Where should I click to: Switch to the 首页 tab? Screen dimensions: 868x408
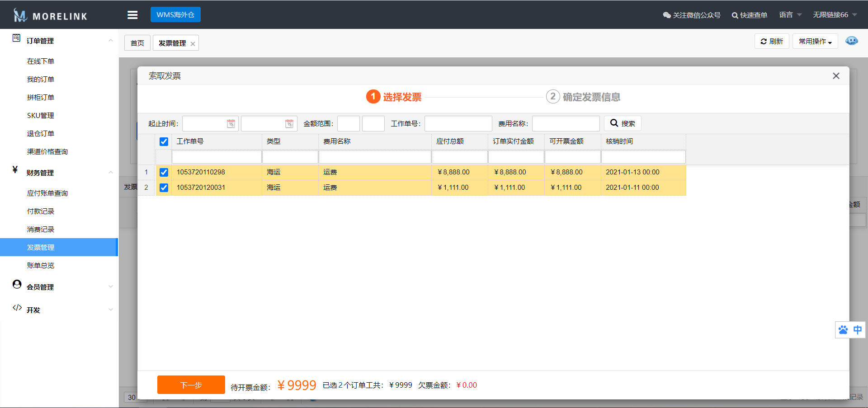(x=137, y=43)
